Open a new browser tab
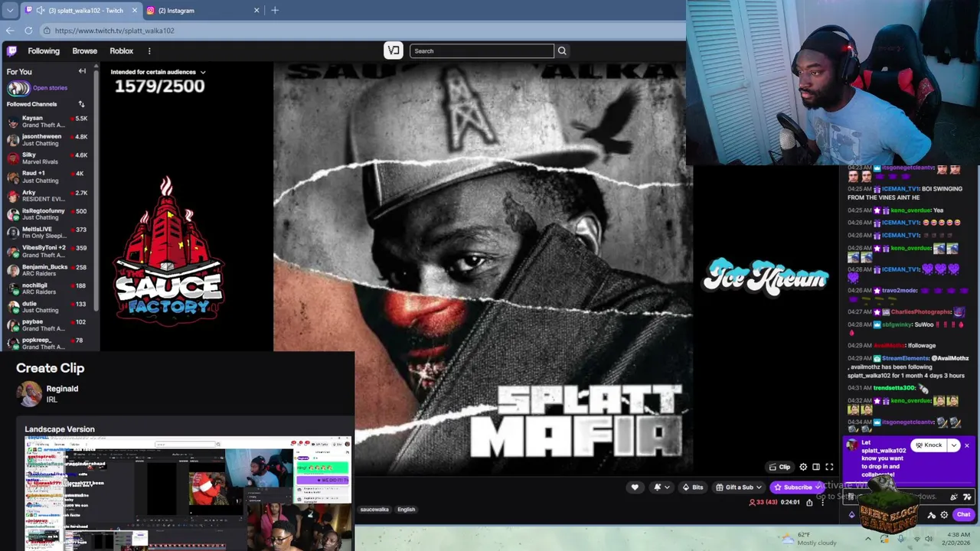 (275, 10)
